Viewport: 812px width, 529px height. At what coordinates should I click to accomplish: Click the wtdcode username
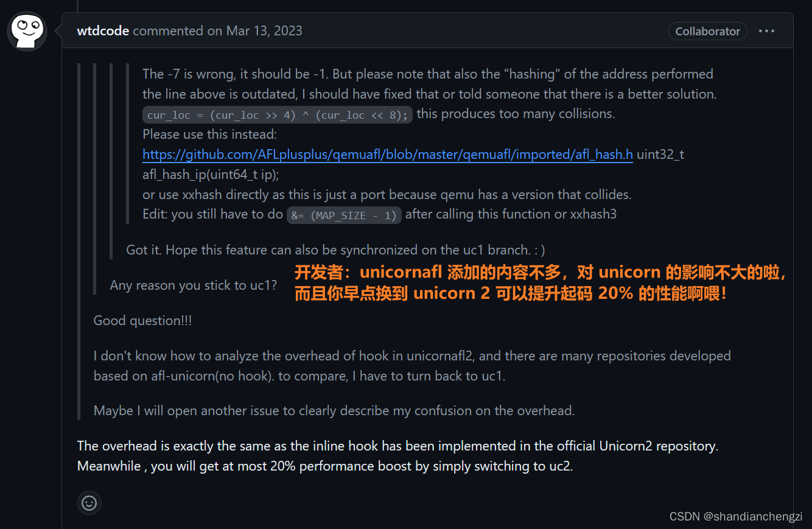(103, 30)
